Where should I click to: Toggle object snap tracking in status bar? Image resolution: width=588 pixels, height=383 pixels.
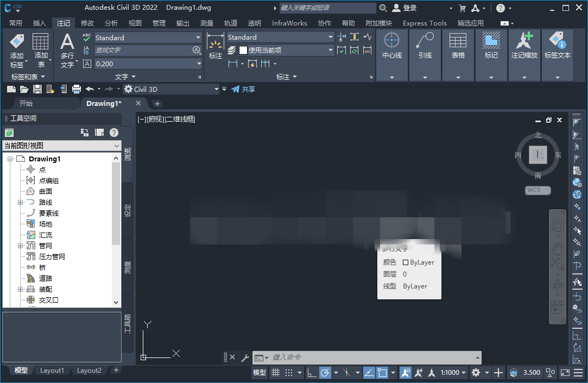coord(369,373)
